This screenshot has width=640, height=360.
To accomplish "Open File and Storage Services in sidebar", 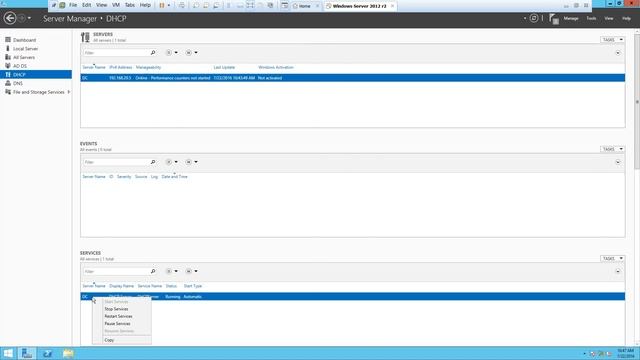I will point(38,92).
